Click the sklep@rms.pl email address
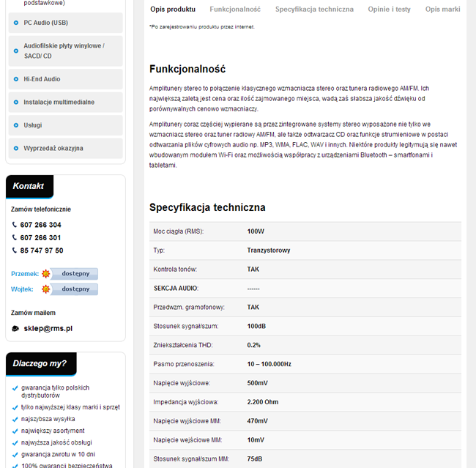476x468 pixels. tap(48, 329)
